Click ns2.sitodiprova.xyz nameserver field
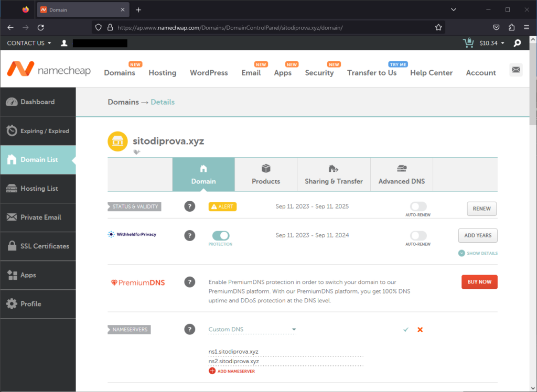 pyautogui.click(x=286, y=361)
